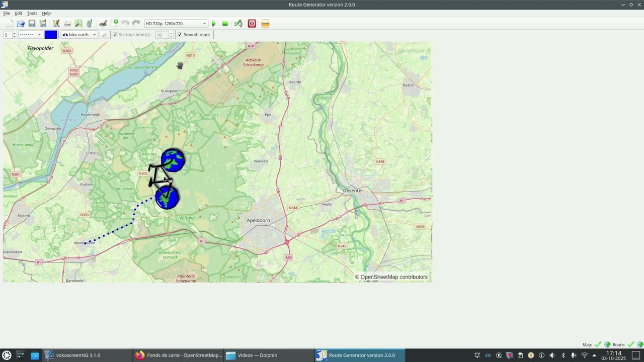
Task: Open the KDE application launcher
Action: pos(7,355)
